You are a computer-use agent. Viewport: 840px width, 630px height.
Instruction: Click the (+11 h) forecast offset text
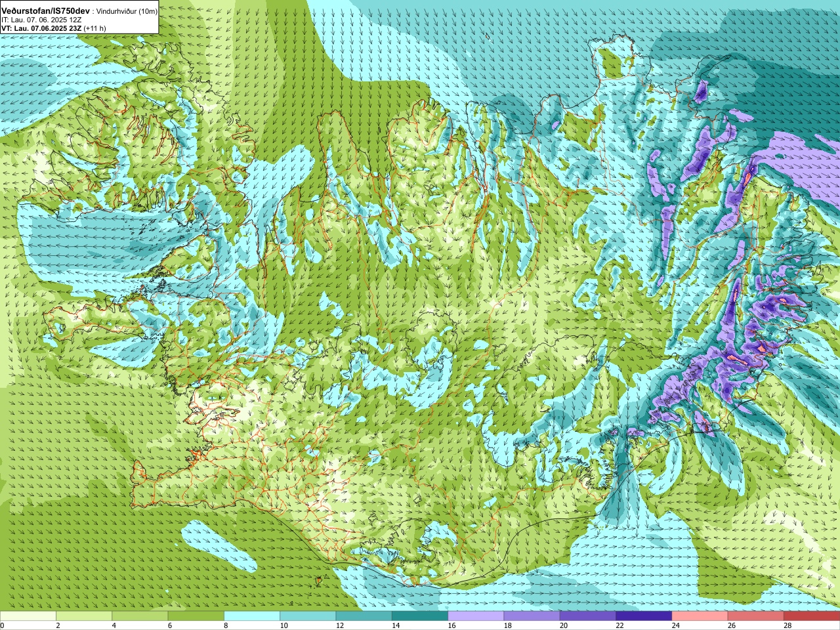[96, 28]
